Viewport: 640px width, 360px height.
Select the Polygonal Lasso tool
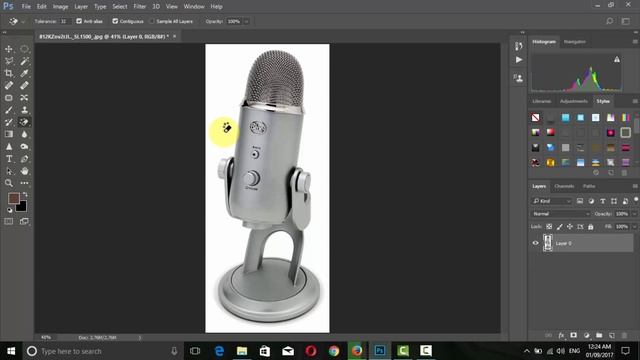tap(9, 61)
